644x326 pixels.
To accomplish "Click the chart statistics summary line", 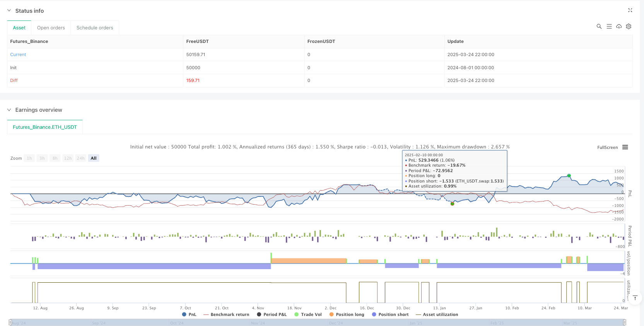I will coord(320,147).
